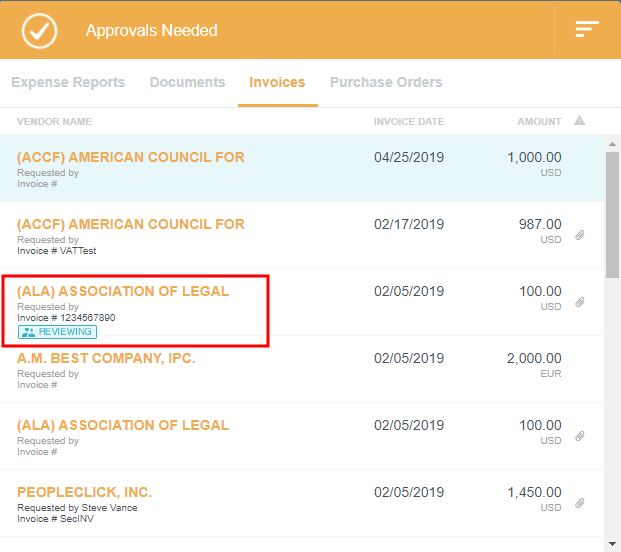621x552 pixels.
Task: Click paperclip on the last 100.00 ALA invoice
Action: pos(580,436)
